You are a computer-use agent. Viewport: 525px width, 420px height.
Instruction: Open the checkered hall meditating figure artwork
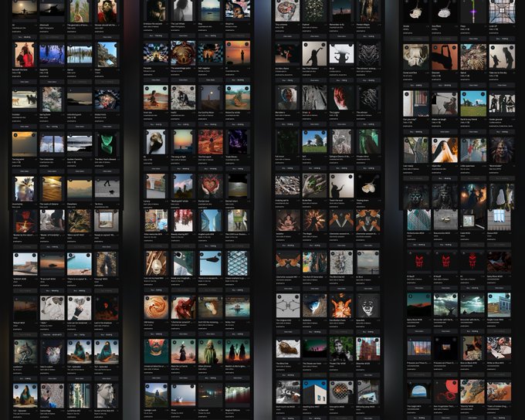156,52
